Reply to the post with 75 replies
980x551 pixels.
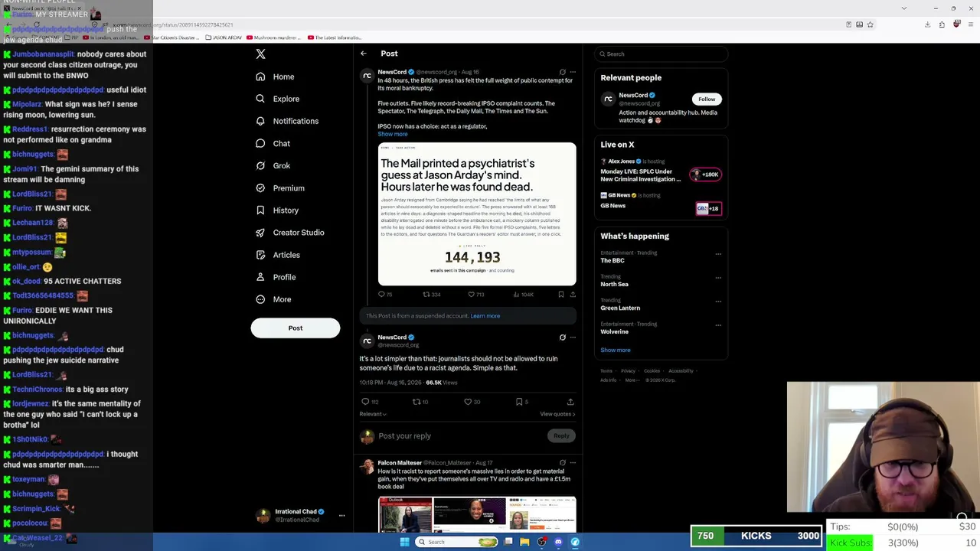pyautogui.click(x=384, y=294)
